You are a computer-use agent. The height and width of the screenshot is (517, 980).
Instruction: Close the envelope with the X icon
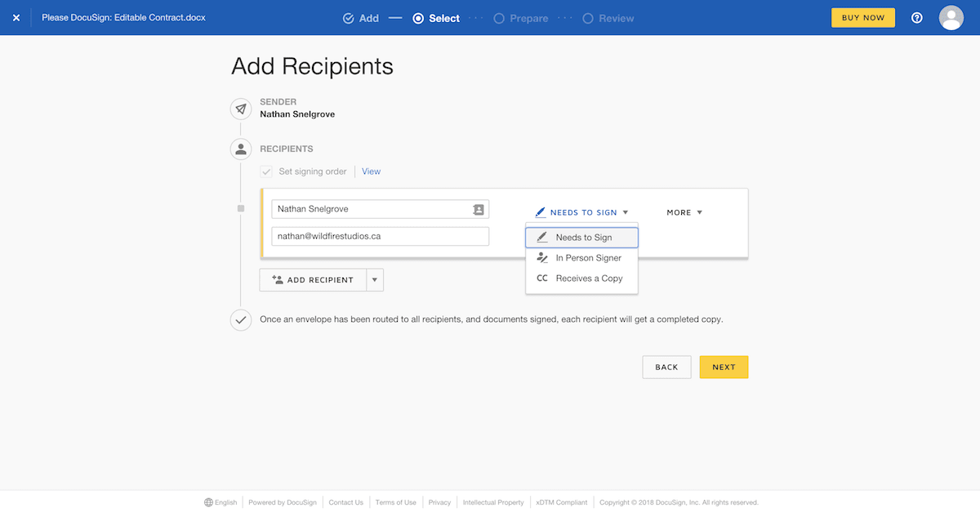[16, 17]
